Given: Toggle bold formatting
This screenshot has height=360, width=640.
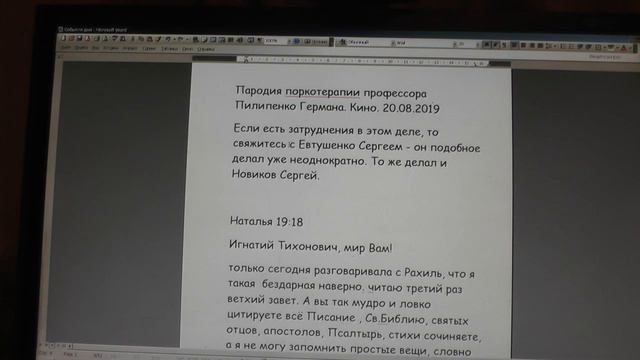Looking at the screenshot, I should coord(487,44).
